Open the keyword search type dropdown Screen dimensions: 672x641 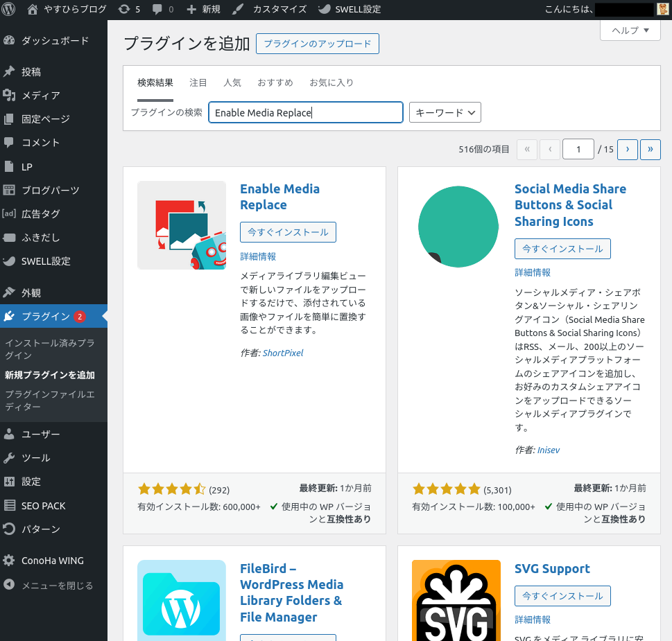click(x=445, y=112)
